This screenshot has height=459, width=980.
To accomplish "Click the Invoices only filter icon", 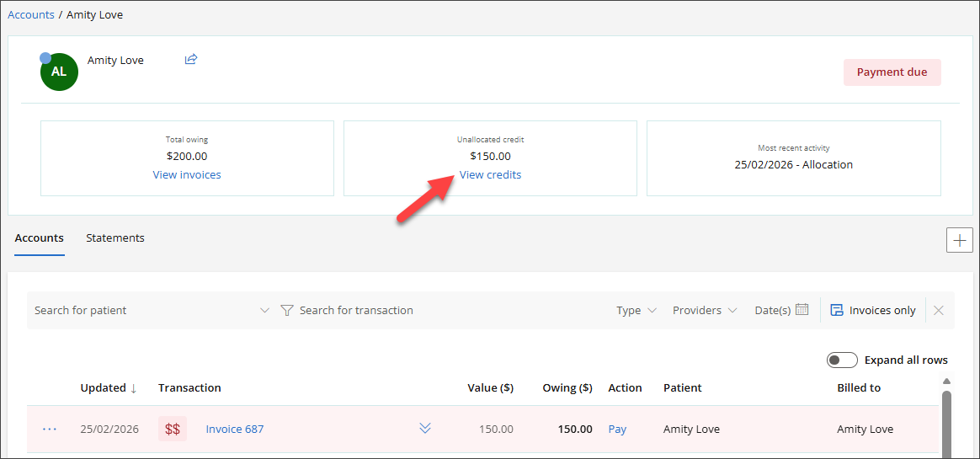I will pyautogui.click(x=837, y=310).
